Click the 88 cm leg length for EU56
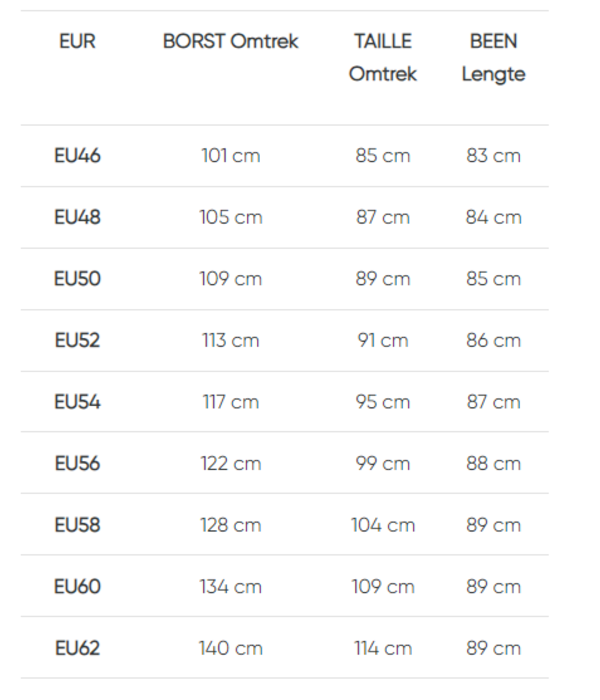Viewport: 600px width, 700px height. point(493,463)
